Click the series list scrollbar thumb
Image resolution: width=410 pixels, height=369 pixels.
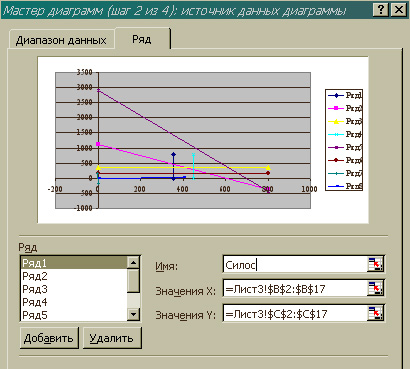click(133, 281)
